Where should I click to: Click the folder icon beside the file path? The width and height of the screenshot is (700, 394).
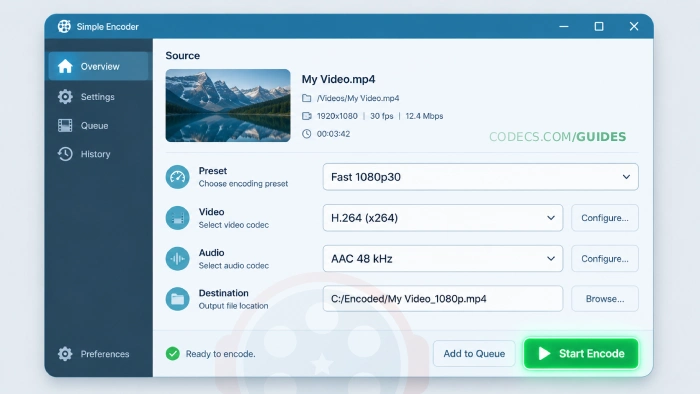307,98
